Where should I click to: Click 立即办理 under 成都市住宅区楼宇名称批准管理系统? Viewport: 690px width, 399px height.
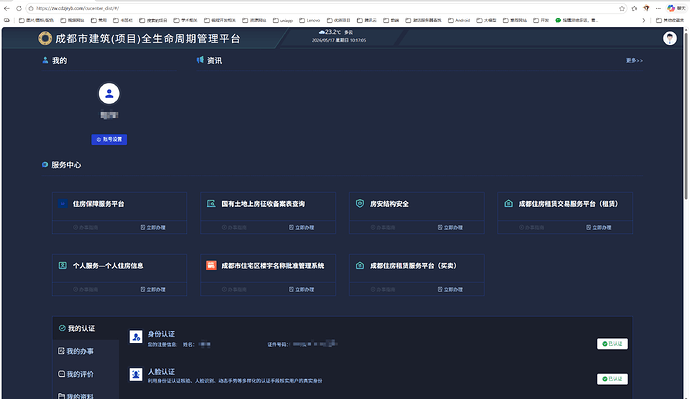point(302,289)
